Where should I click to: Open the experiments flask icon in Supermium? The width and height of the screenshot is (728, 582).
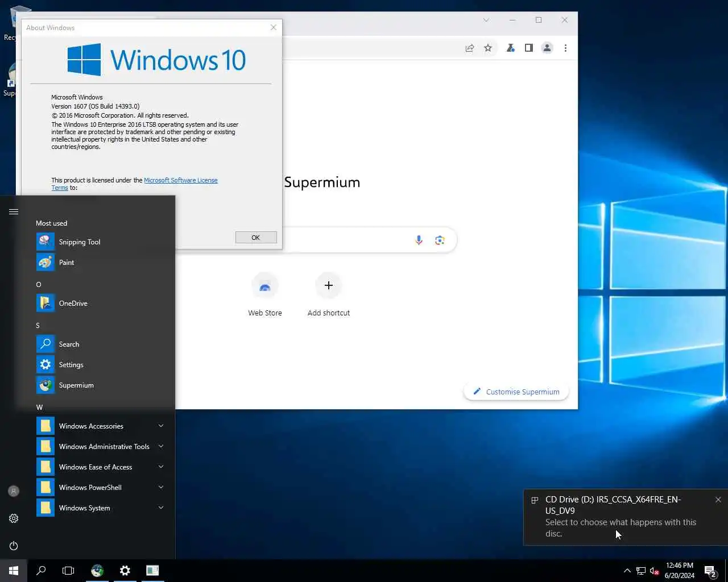click(511, 48)
